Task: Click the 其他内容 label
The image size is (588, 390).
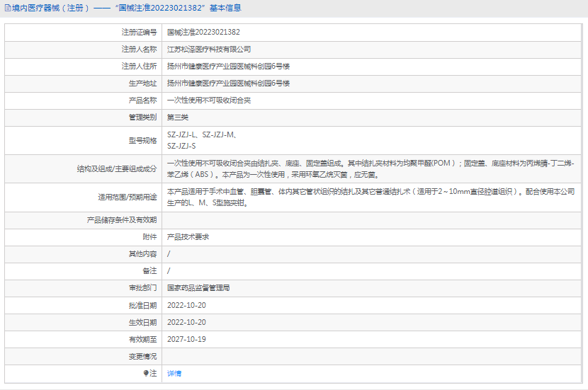Action: tap(142, 254)
